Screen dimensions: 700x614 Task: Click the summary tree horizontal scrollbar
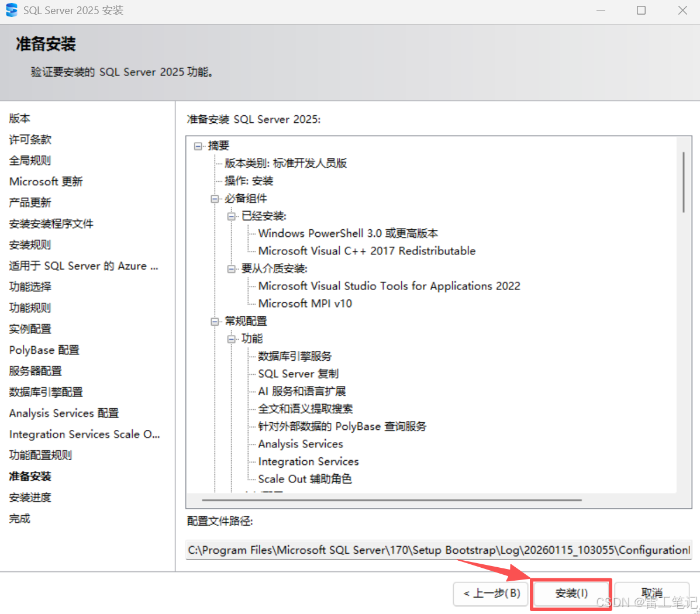391,500
